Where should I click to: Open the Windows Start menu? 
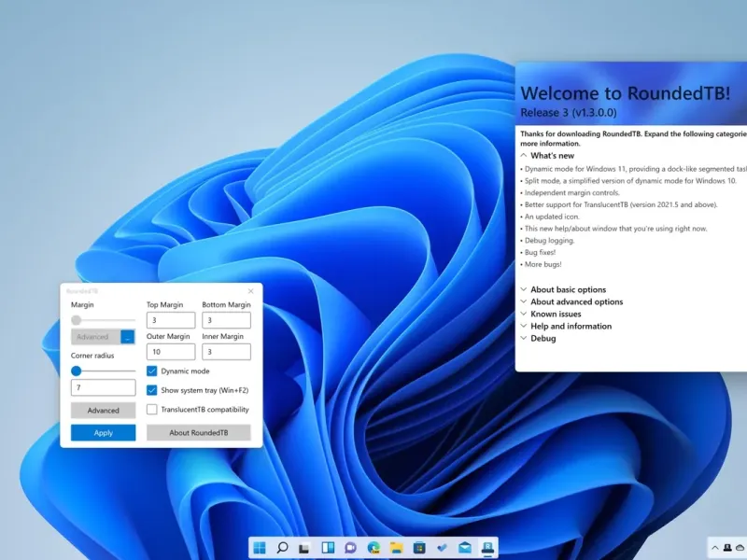(260, 548)
